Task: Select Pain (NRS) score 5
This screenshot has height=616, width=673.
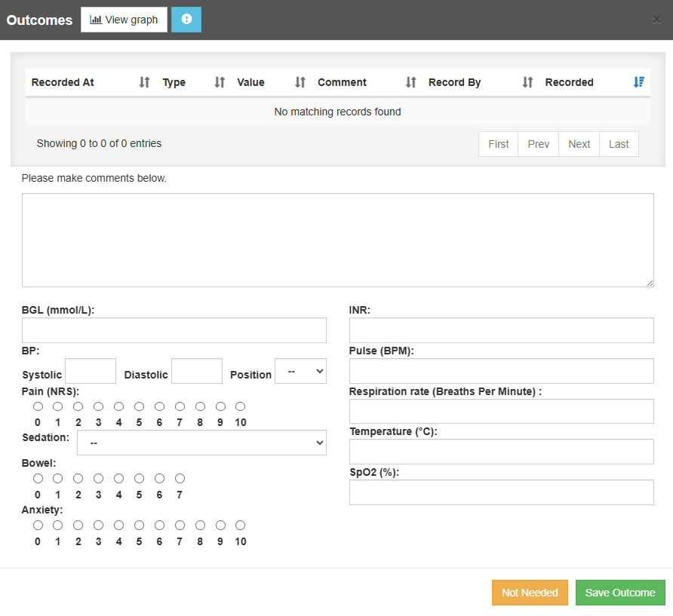Action: pos(139,406)
